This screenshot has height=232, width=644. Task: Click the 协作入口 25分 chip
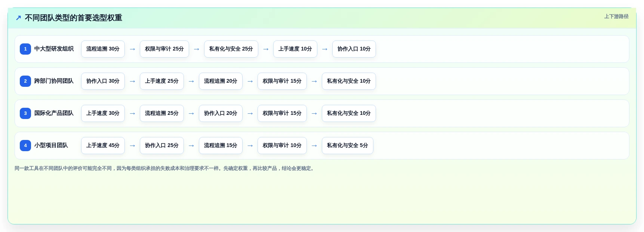(162, 146)
